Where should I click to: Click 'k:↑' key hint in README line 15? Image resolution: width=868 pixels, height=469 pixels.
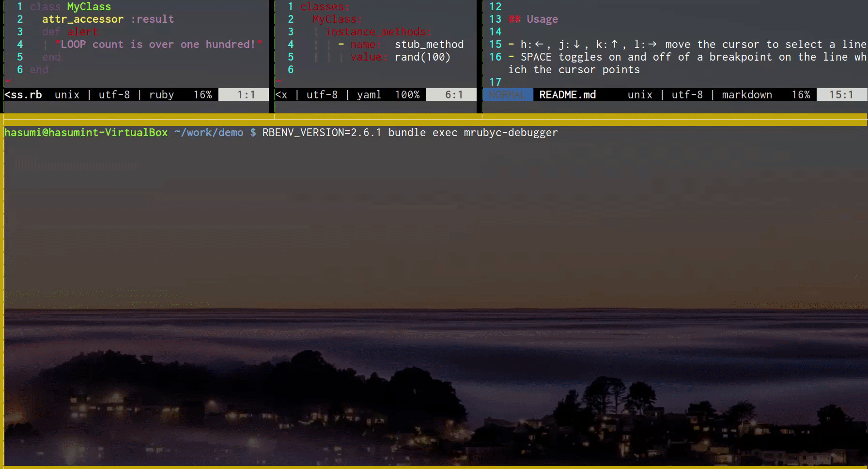coord(608,45)
